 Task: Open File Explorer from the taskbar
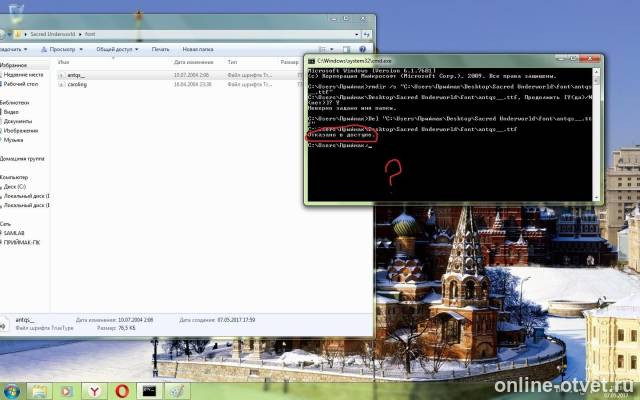point(40,391)
